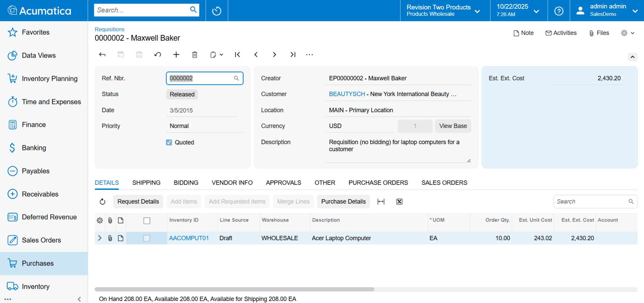Open the Help question mark icon
This screenshot has width=644, height=303.
(x=559, y=11)
